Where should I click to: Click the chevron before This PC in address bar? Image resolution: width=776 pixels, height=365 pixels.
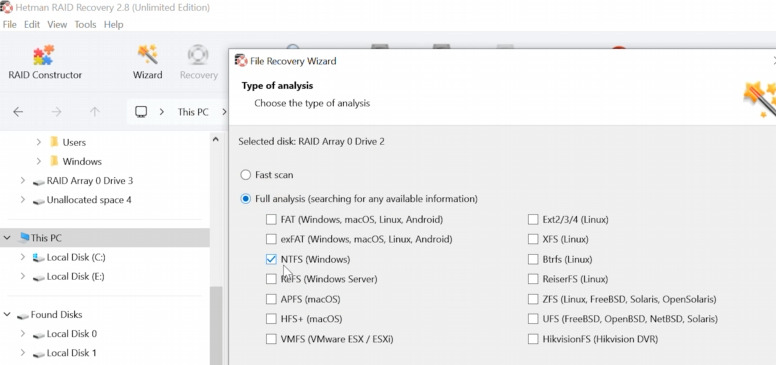point(162,112)
